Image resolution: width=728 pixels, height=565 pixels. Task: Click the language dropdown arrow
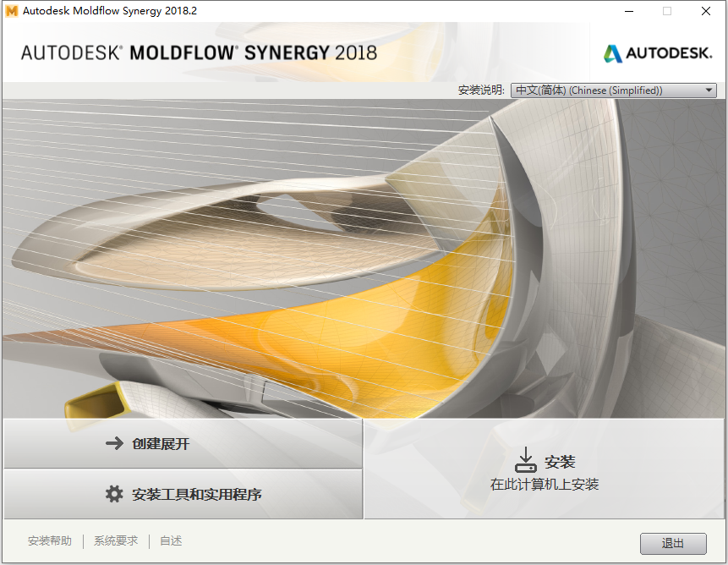pyautogui.click(x=709, y=90)
